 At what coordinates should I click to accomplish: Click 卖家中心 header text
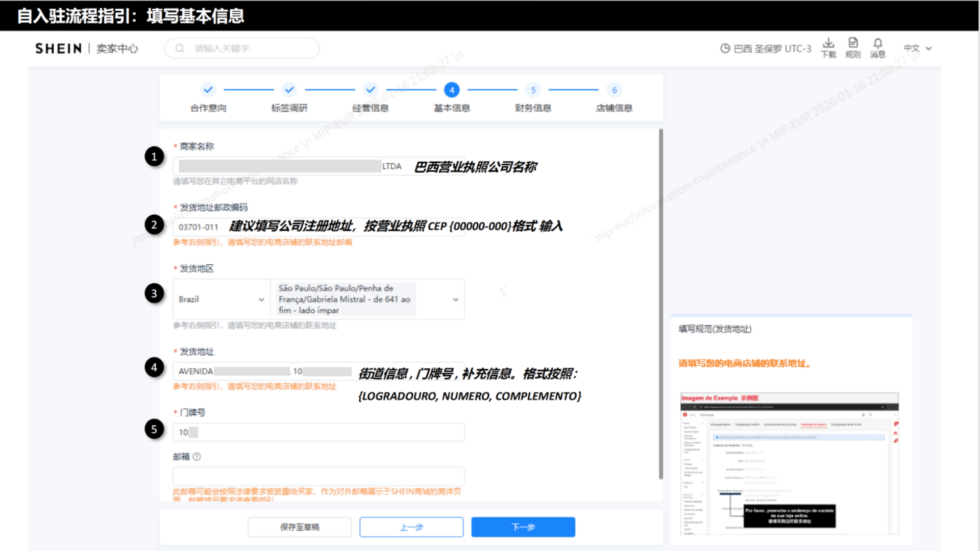pyautogui.click(x=117, y=48)
